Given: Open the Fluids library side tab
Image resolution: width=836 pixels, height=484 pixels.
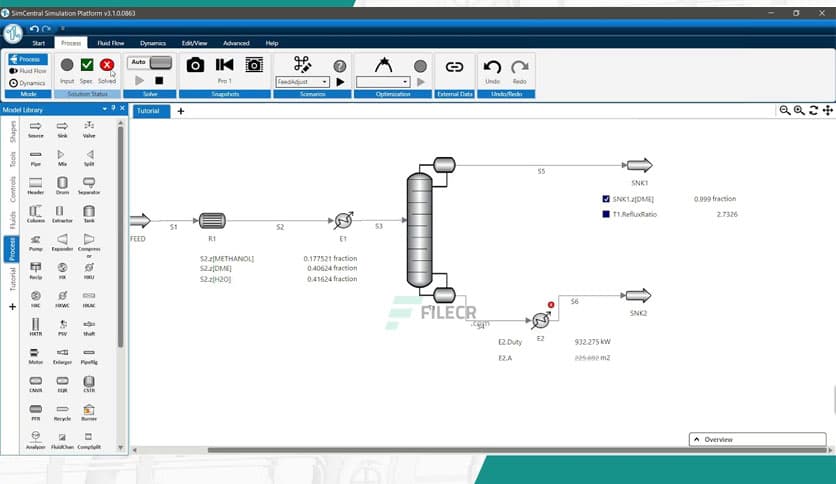Looking at the screenshot, I should (x=12, y=220).
